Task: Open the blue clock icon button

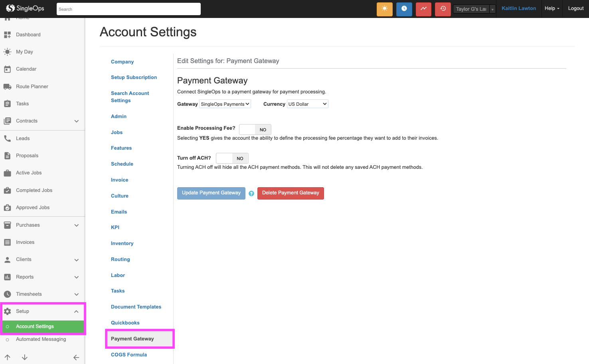Action: pyautogui.click(x=404, y=9)
